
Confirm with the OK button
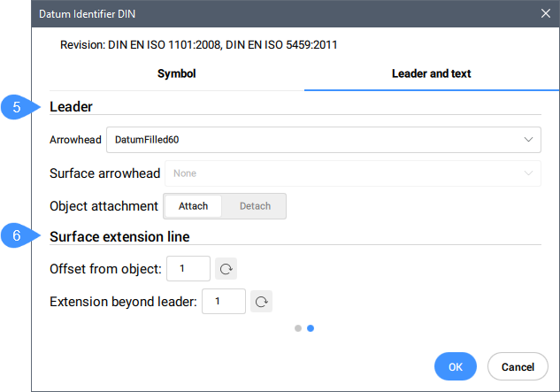[456, 366]
